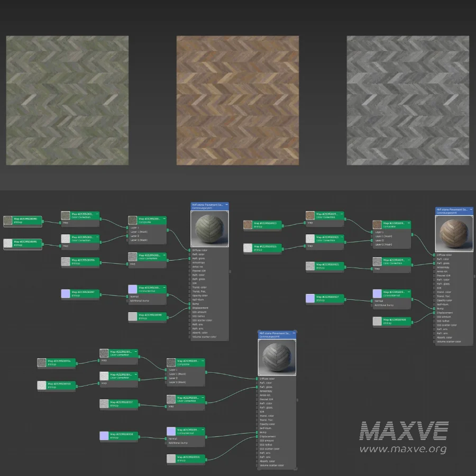Select Color Correction node fed by Map #2139508925
Screen dimensions: 476x476
pyautogui.click(x=392, y=265)
